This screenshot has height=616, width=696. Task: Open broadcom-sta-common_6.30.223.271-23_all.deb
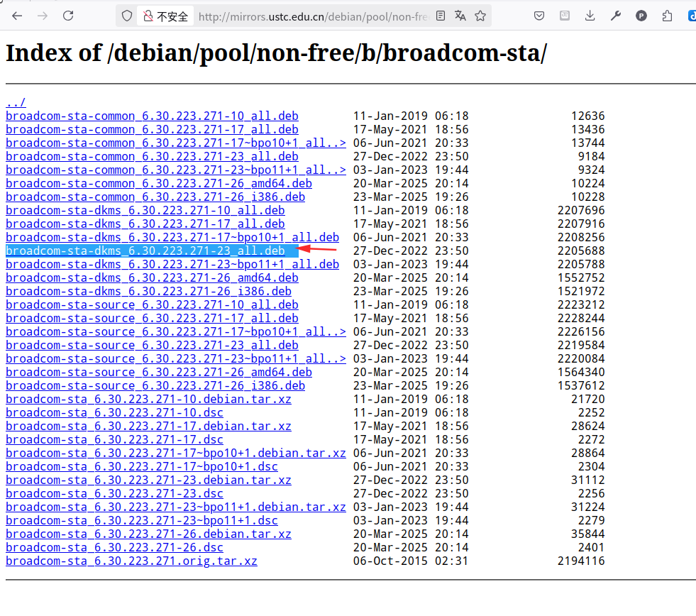pos(152,157)
